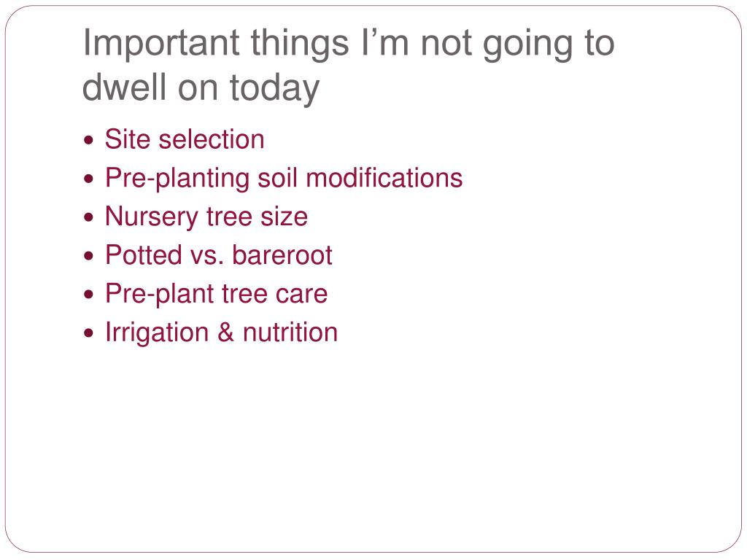Select the 'Irrigation & nutrition' bullet text

(221, 332)
